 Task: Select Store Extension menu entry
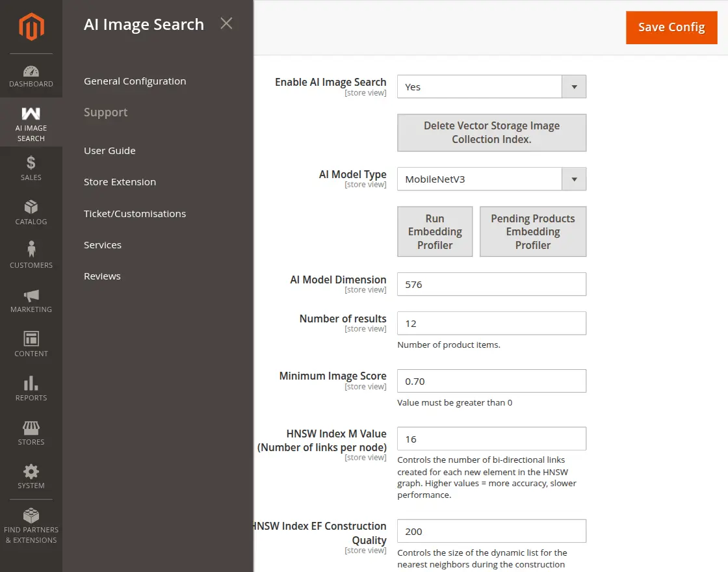(x=120, y=182)
